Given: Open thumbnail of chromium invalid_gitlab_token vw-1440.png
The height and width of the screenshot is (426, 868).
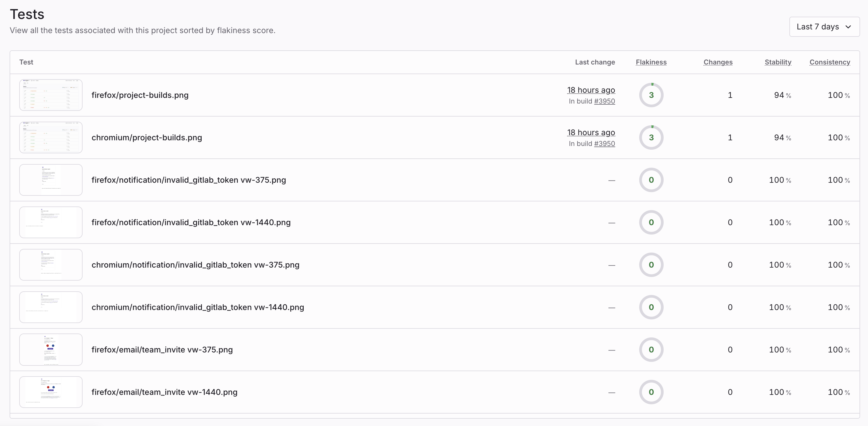Looking at the screenshot, I should (51, 307).
